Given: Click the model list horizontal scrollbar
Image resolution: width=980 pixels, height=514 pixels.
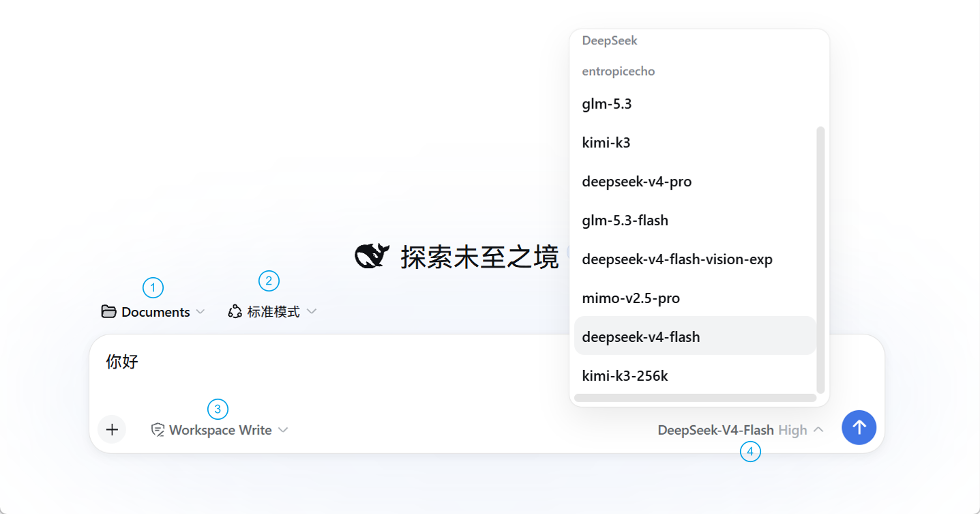Looking at the screenshot, I should pos(695,398).
